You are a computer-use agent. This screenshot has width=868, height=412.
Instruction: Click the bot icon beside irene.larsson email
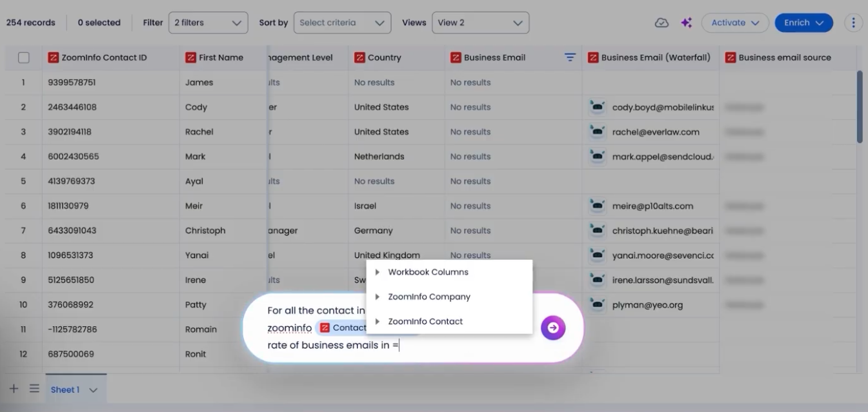[598, 280]
